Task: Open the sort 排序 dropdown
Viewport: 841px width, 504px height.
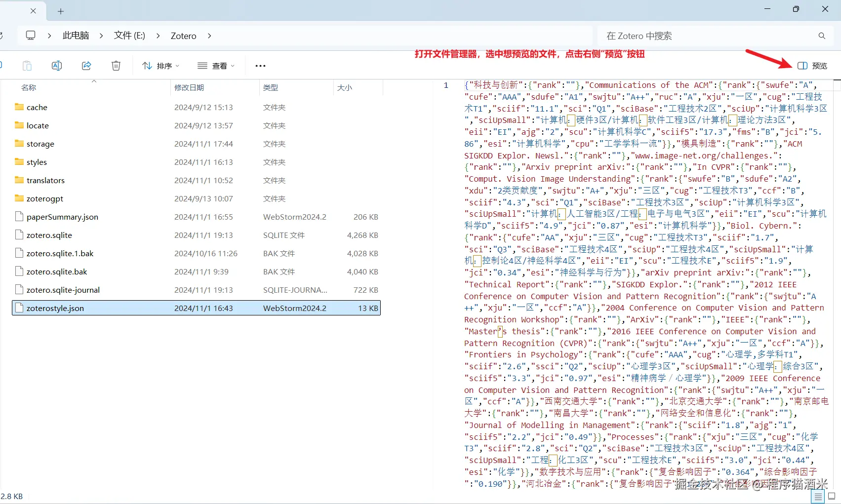Action: [x=160, y=66]
